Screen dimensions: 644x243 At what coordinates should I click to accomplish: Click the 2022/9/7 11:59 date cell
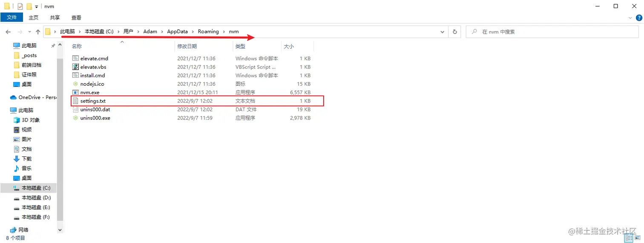(195, 118)
